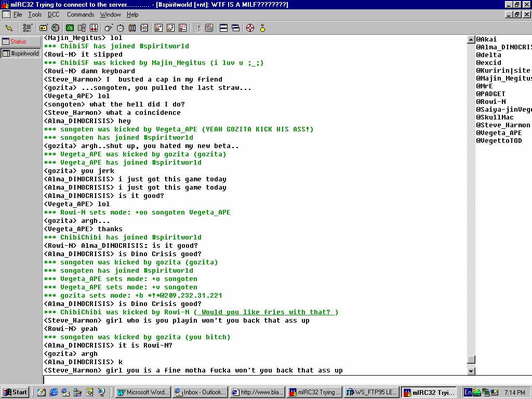Select @MrE in the nickname list

(484, 86)
